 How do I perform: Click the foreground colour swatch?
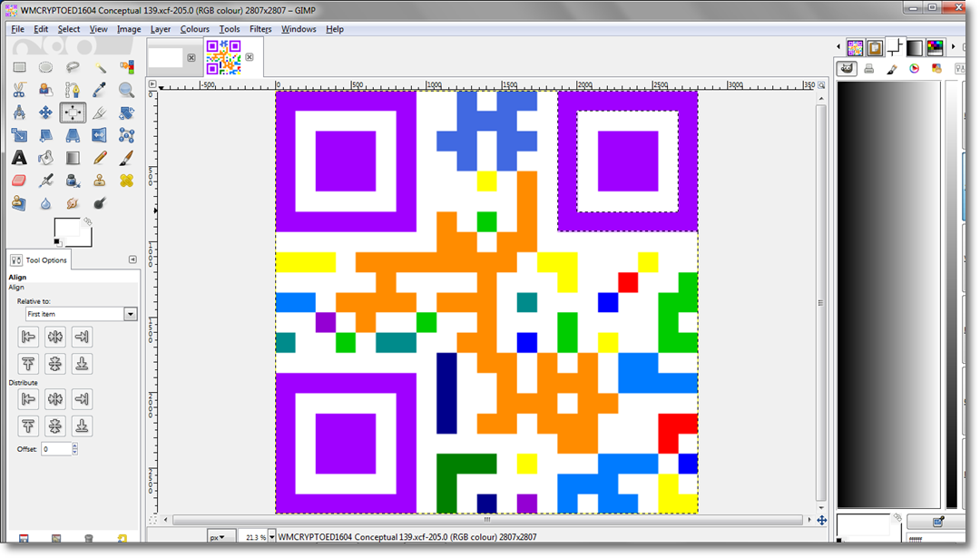tap(65, 228)
